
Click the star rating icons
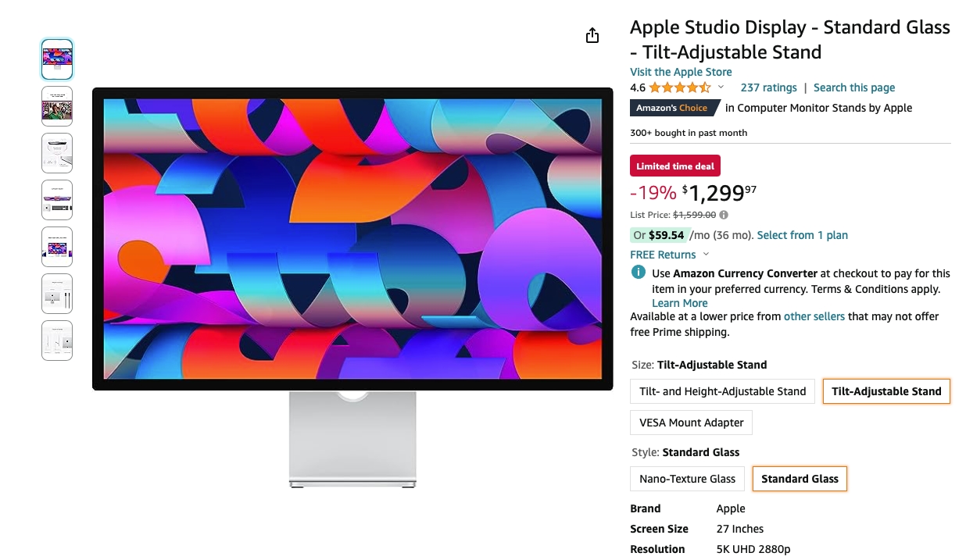[x=680, y=87]
